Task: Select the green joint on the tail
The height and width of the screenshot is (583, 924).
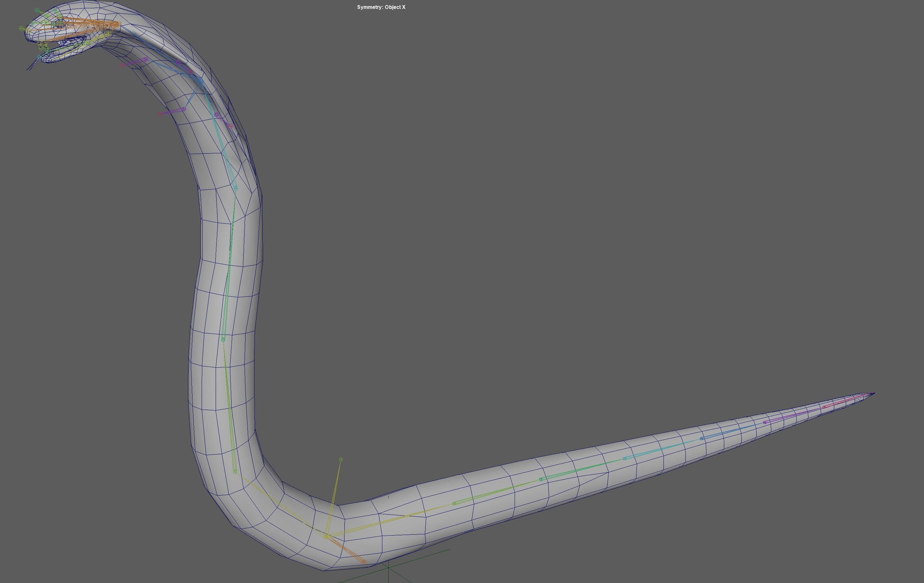Action: tap(541, 479)
